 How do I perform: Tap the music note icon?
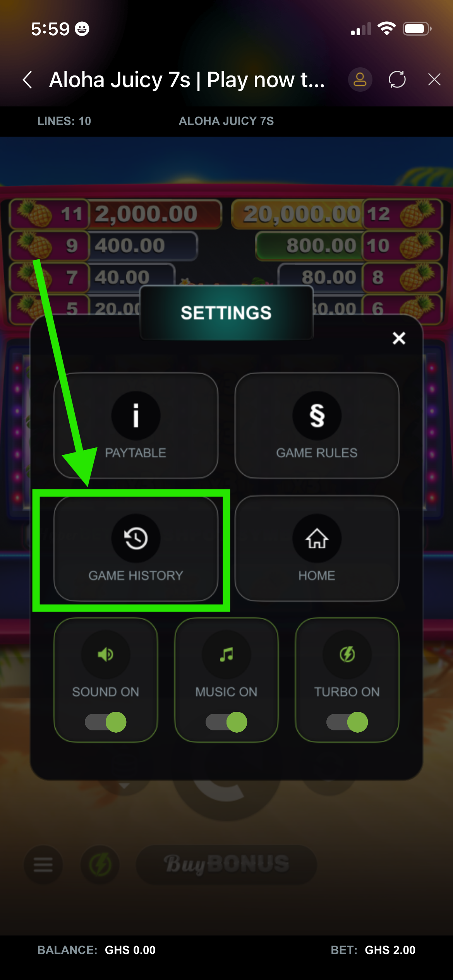(x=226, y=654)
